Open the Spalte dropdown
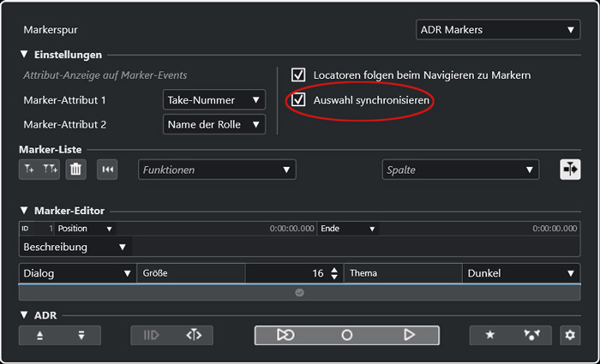This screenshot has height=364, width=600. (x=461, y=170)
